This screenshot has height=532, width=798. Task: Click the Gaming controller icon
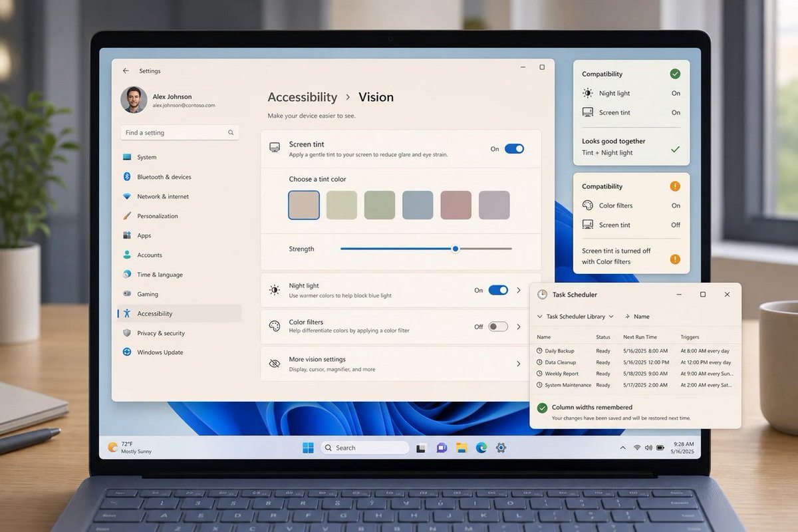tap(127, 294)
